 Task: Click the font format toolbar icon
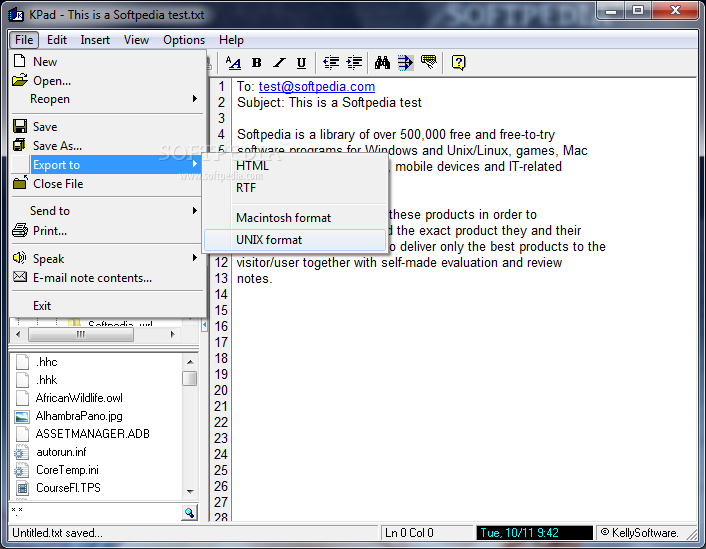[233, 63]
